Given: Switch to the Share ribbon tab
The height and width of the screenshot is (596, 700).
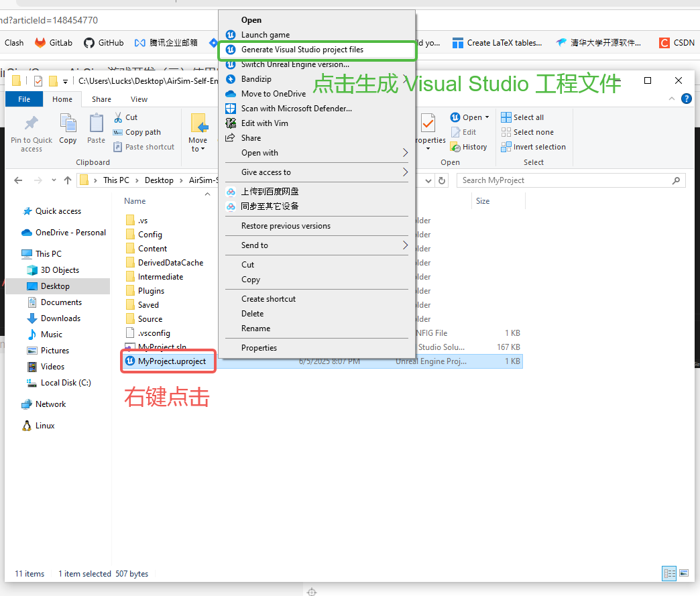Looking at the screenshot, I should tap(101, 99).
